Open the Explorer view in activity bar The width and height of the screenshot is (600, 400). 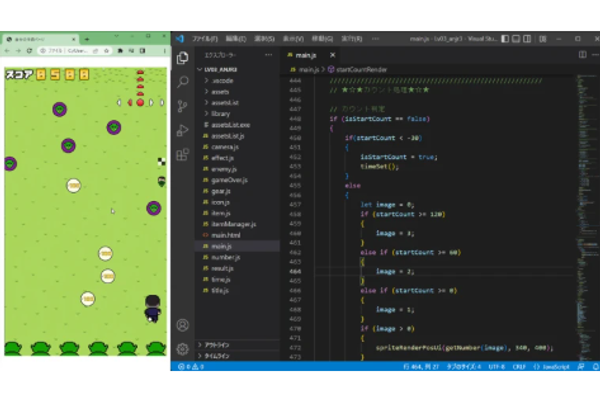click(183, 57)
